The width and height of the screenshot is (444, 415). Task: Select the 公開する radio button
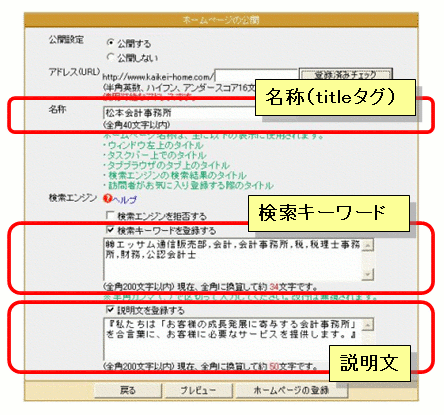coord(111,43)
